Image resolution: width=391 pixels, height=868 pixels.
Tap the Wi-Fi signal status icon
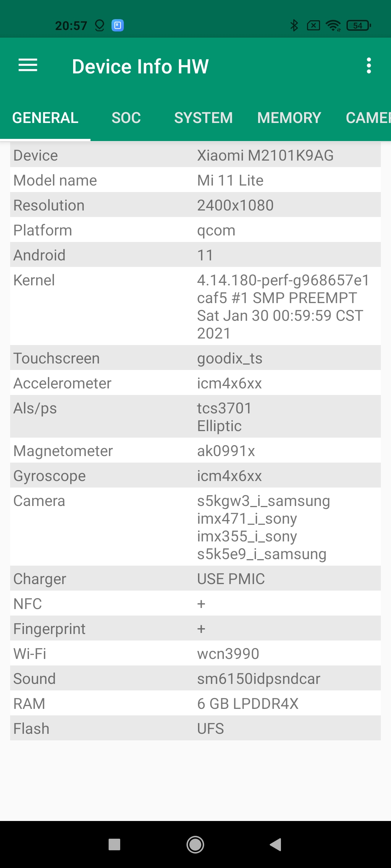[333, 25]
